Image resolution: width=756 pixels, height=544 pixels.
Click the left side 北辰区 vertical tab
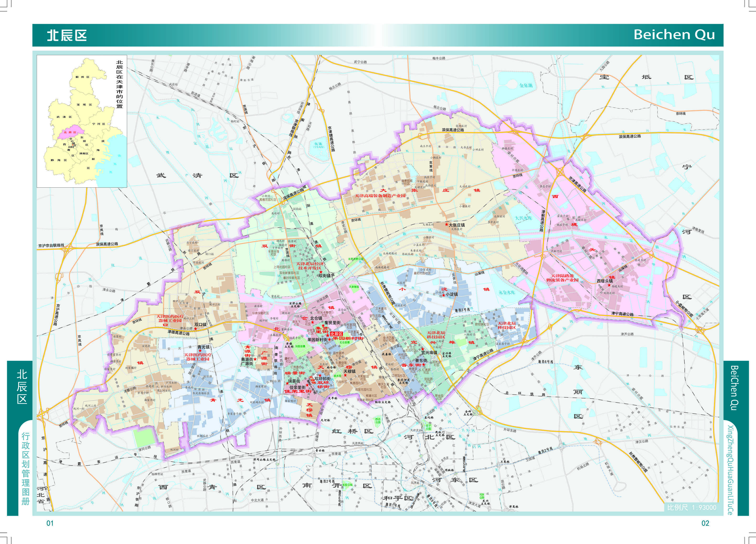click(x=22, y=387)
